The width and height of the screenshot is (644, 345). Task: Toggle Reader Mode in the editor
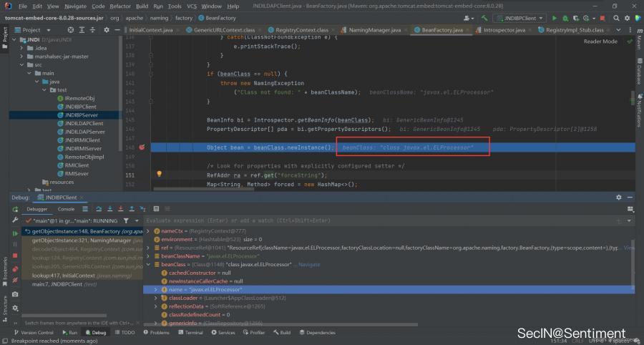coord(600,42)
